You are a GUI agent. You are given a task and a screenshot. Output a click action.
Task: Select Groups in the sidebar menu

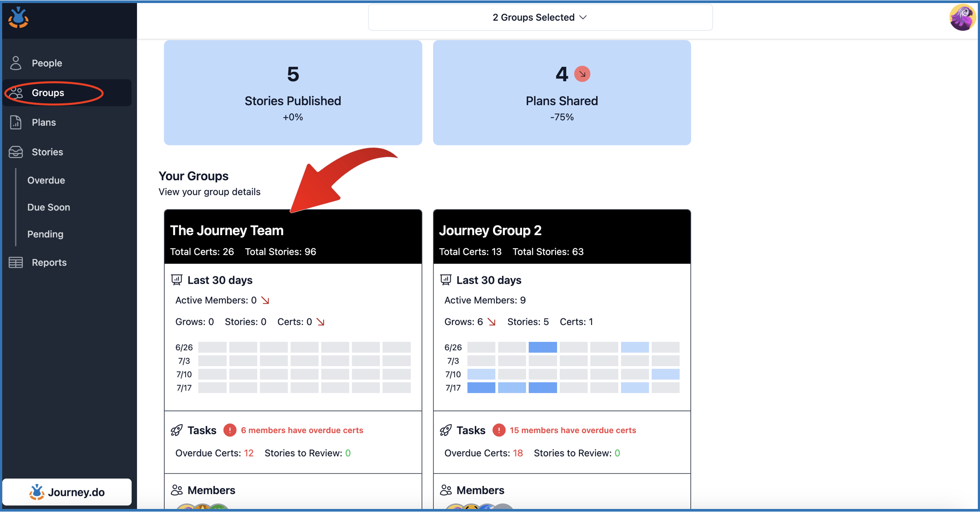click(48, 93)
